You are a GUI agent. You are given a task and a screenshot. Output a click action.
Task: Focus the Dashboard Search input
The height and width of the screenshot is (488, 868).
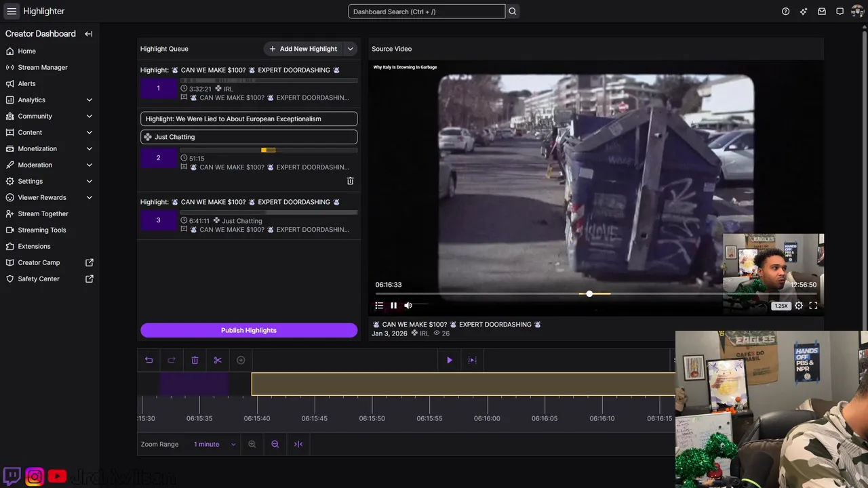coord(427,12)
